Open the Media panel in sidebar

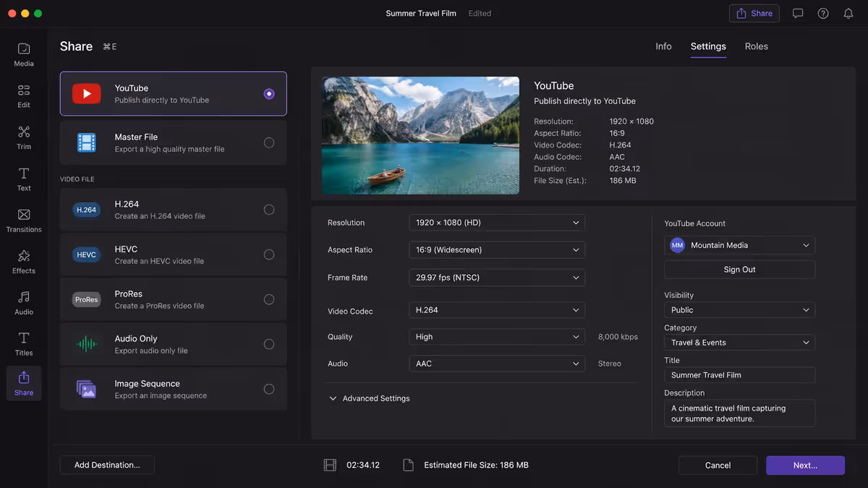click(x=24, y=54)
